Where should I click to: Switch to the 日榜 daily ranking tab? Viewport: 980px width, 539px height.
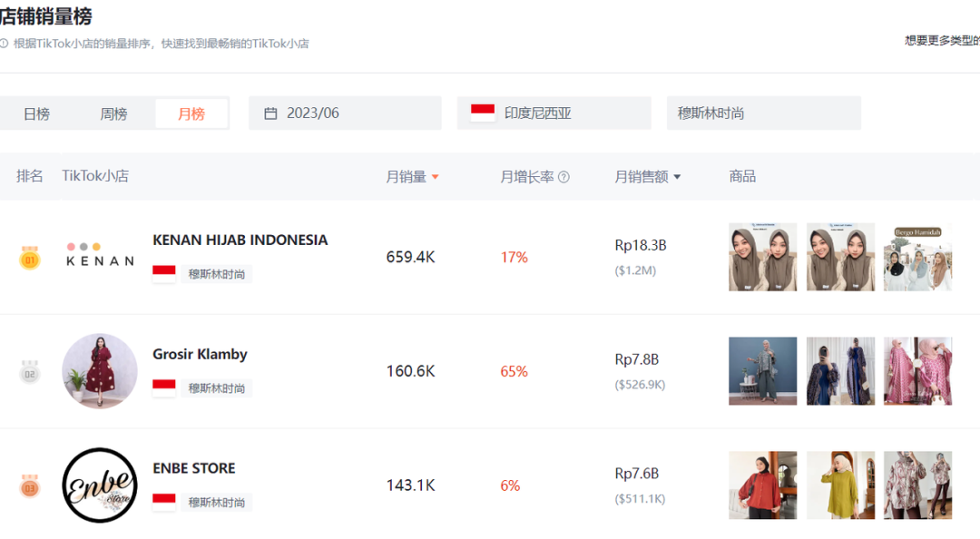[x=37, y=113]
